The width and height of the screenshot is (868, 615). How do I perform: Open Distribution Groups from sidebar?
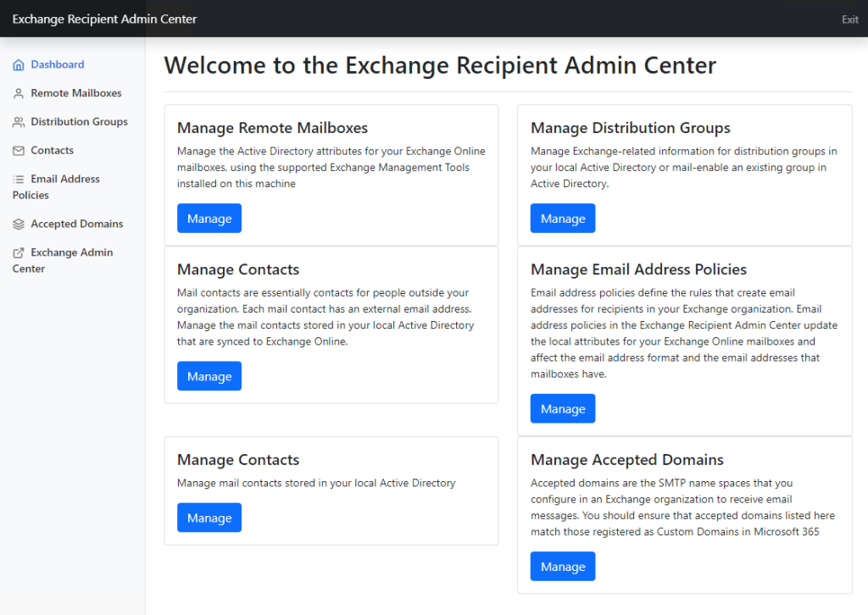[79, 122]
